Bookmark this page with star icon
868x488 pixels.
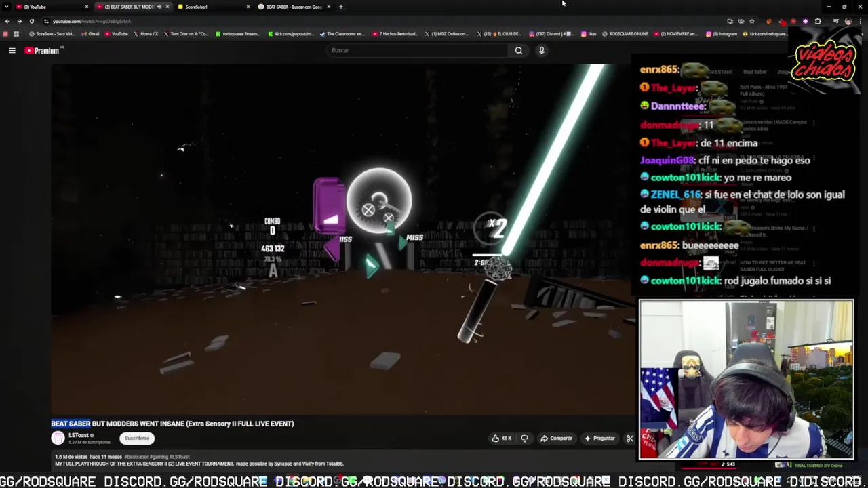tap(752, 21)
